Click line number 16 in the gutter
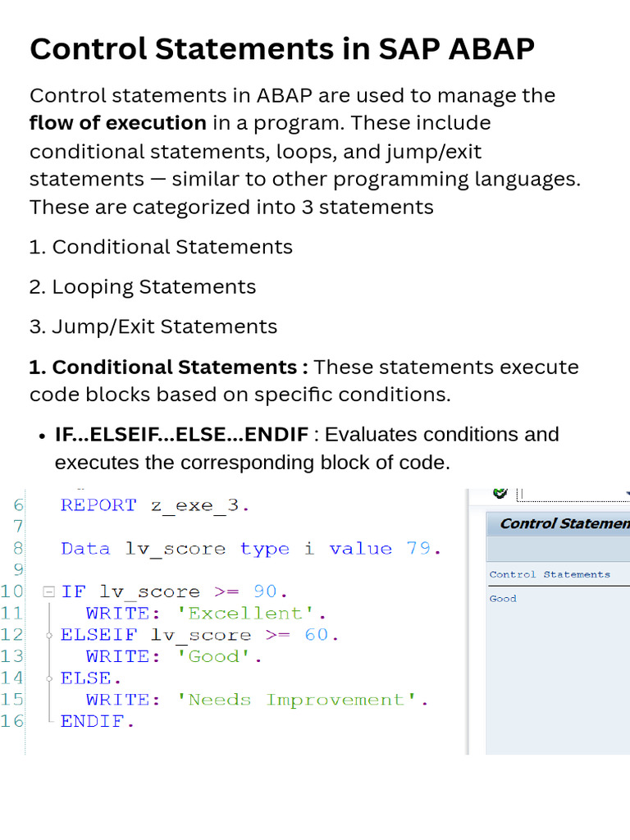 12,721
